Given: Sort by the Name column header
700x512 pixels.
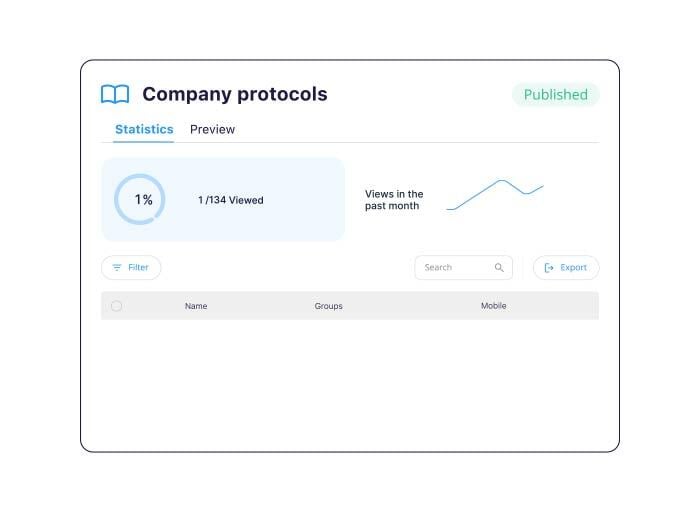Looking at the screenshot, I should point(196,306).
